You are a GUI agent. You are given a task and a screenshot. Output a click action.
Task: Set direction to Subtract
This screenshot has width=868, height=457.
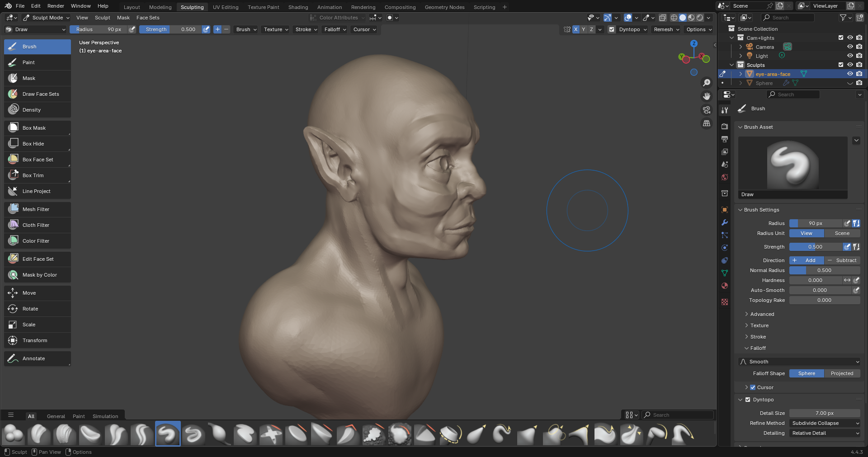point(842,260)
